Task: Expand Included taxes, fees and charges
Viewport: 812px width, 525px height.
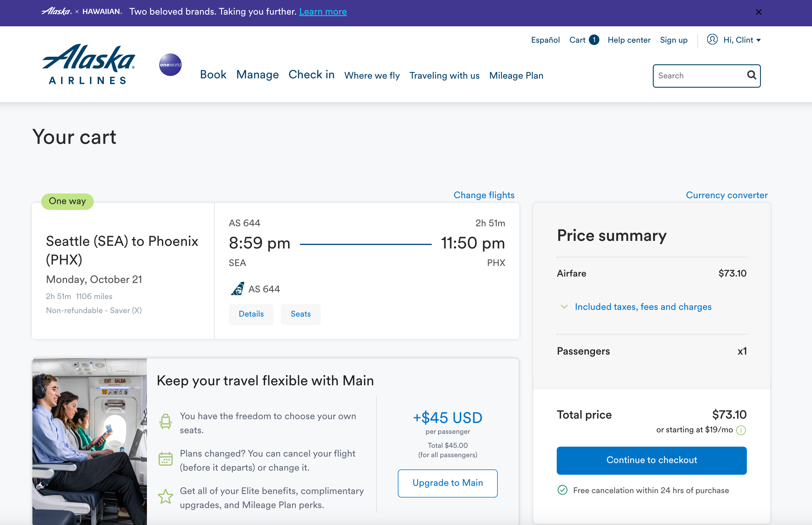Action: coord(643,307)
